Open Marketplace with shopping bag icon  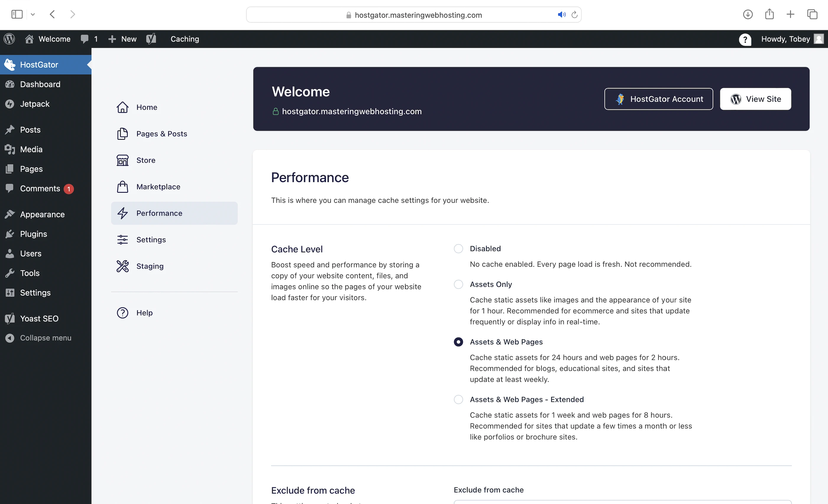click(158, 187)
